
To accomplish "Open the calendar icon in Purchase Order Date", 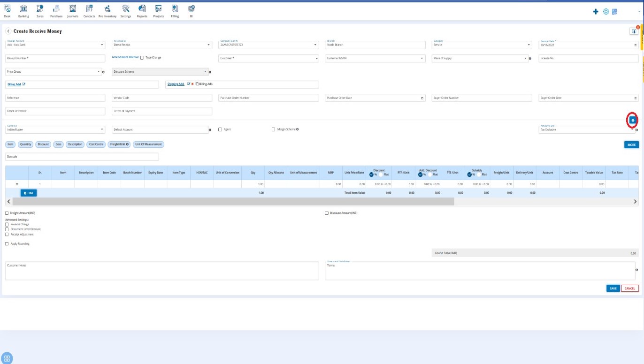I will click(422, 98).
